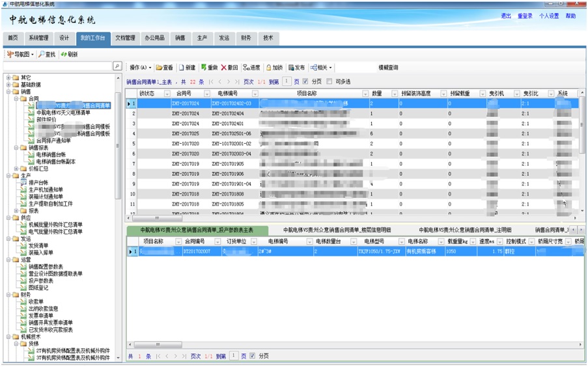588x367 pixels.
Task: Toggle the 分页 checkbox in the upper grid
Action: (306, 82)
